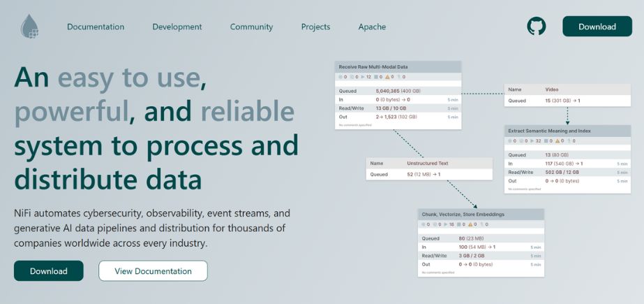This screenshot has width=644, height=304.
Task: Click warning triangle icon in Extract Semantic Meaning card
Action: pos(557,140)
